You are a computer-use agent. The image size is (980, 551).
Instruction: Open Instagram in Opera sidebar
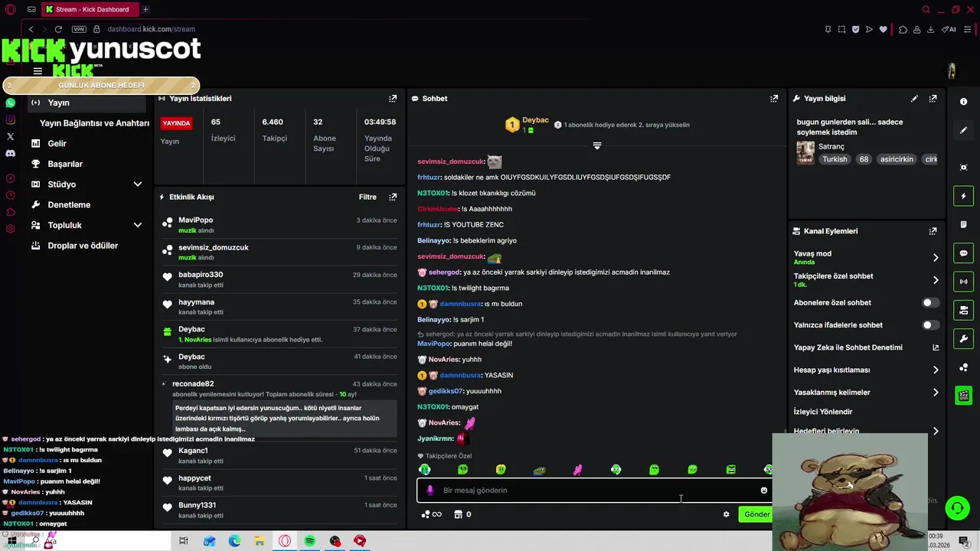[10, 119]
